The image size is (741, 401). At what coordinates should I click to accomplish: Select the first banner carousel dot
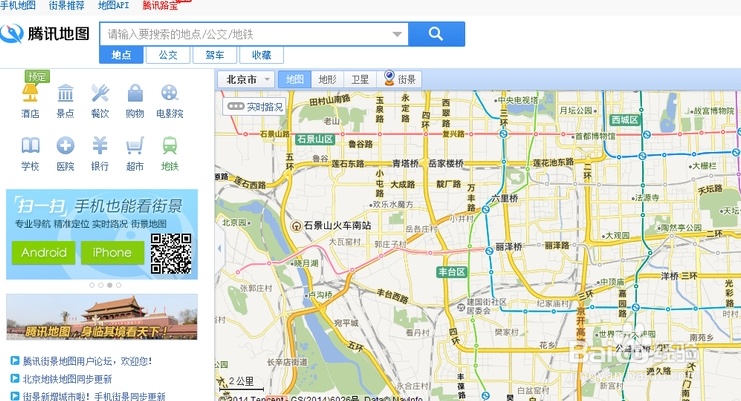pyautogui.click(x=92, y=285)
